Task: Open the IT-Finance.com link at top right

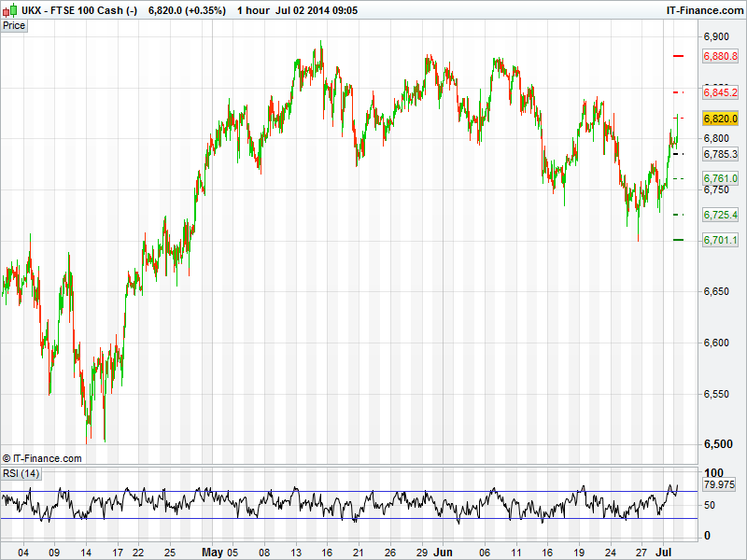Action: (702, 9)
